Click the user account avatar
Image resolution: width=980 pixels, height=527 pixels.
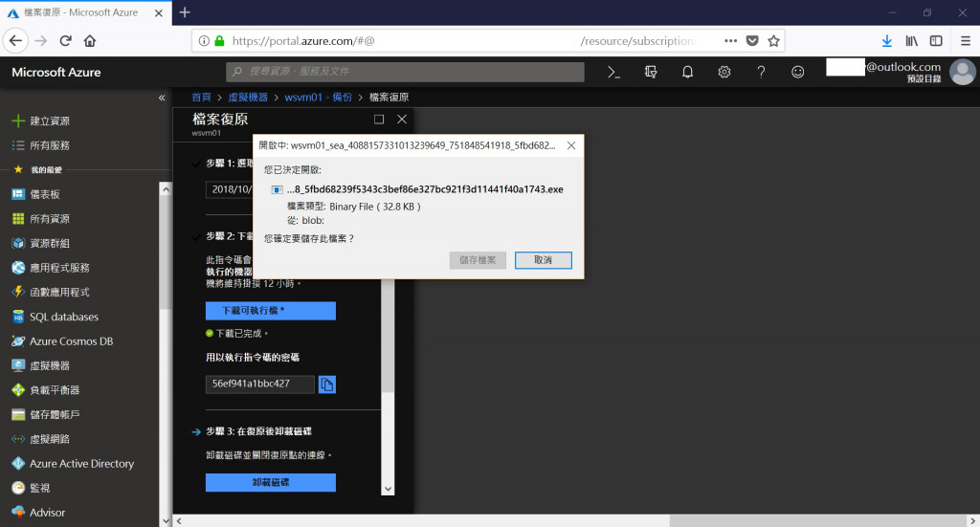pyautogui.click(x=963, y=72)
